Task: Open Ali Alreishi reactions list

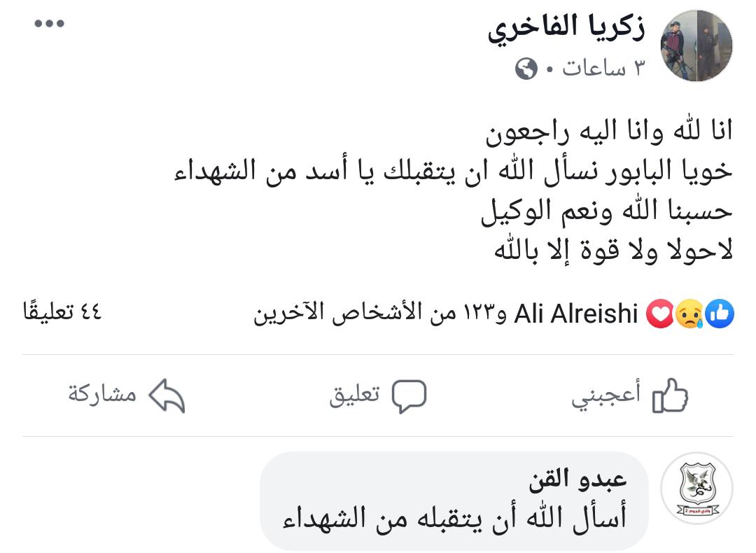Action: click(x=575, y=315)
